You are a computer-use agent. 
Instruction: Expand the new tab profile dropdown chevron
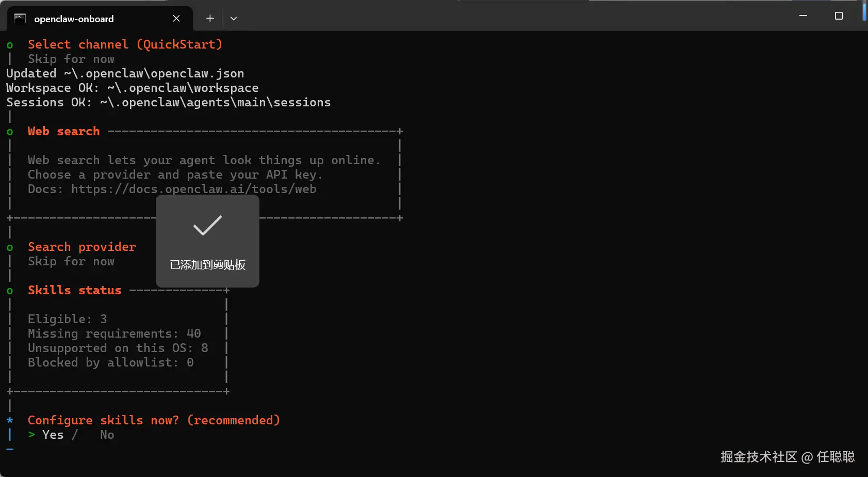click(234, 19)
